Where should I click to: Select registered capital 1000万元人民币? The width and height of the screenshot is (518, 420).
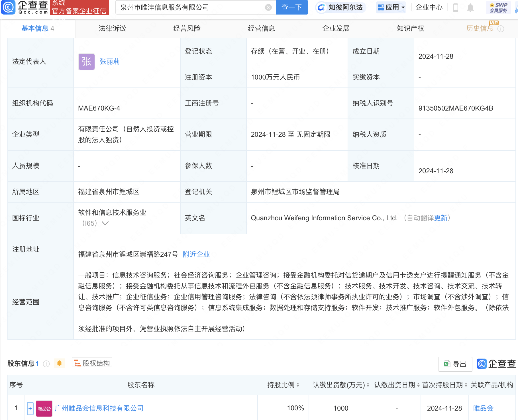[275, 77]
